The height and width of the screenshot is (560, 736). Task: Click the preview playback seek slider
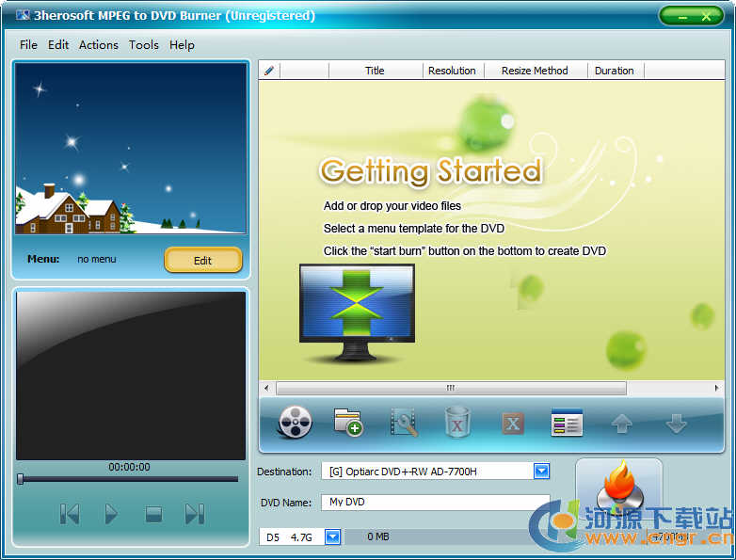pyautogui.click(x=128, y=479)
